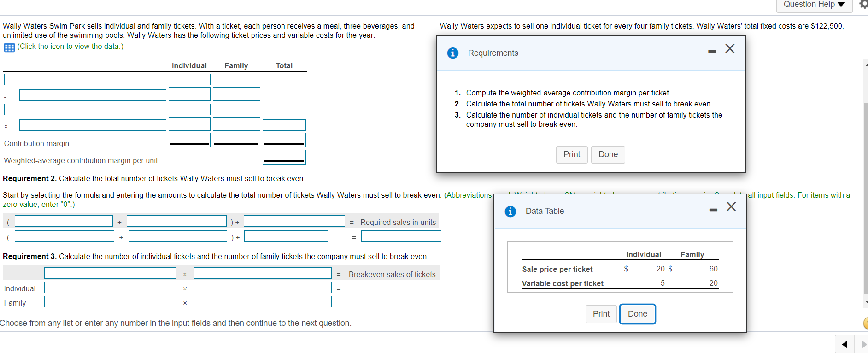The width and height of the screenshot is (868, 353).
Task: Close the Requirements dialog
Action: click(730, 49)
